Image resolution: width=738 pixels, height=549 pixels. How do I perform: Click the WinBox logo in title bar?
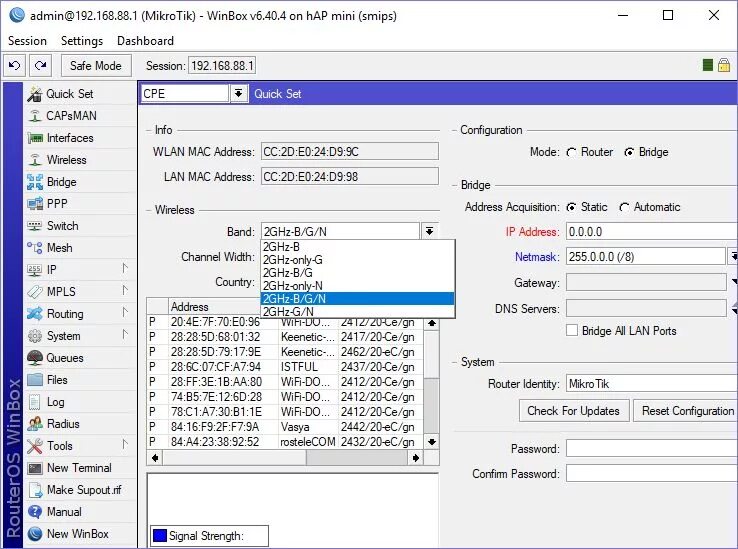[x=16, y=16]
